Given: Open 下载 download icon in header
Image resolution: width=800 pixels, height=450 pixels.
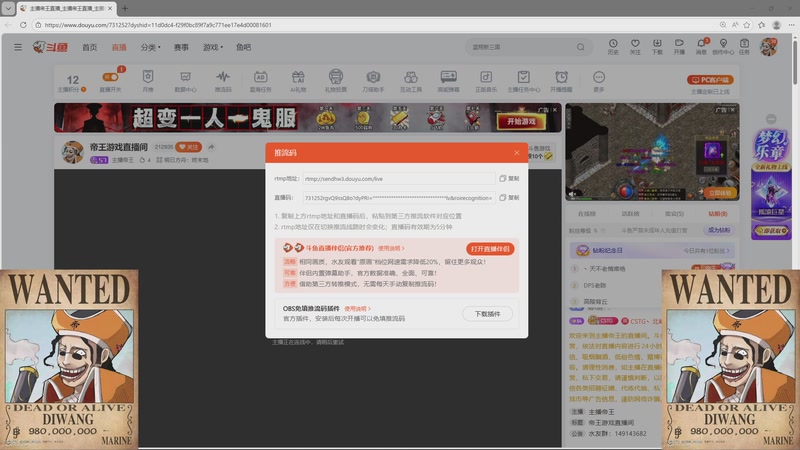Looking at the screenshot, I should click(657, 46).
